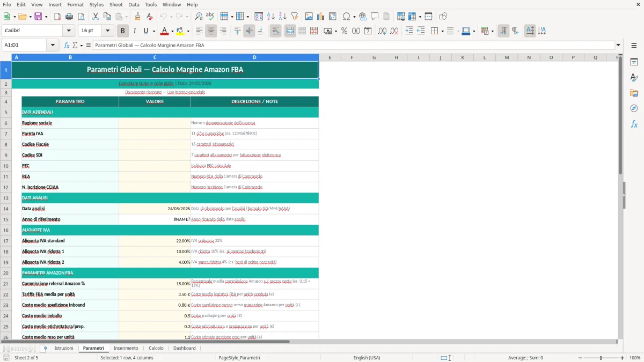This screenshot has height=362, width=644.
Task: Open the Format menu
Action: pyautogui.click(x=75, y=4)
